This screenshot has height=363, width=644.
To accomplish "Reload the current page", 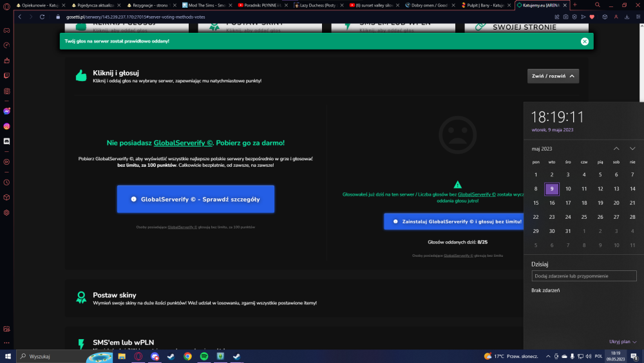I will coord(42,17).
